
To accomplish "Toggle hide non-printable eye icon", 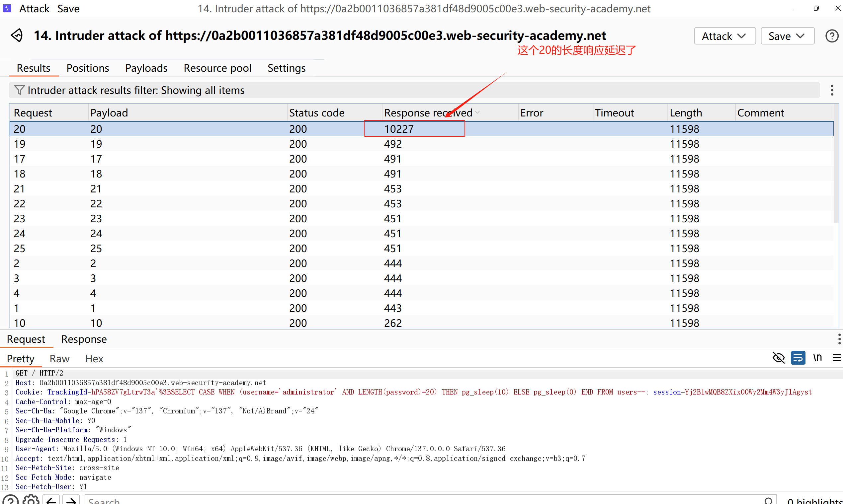I will point(779,358).
